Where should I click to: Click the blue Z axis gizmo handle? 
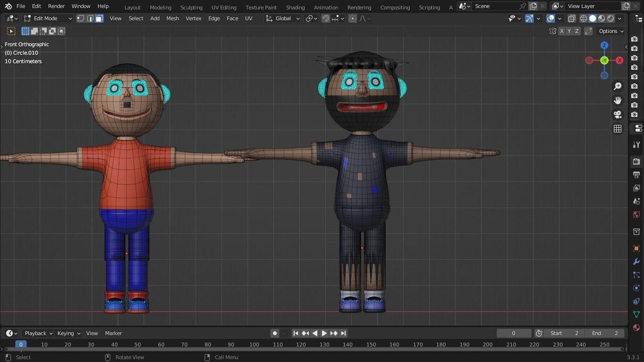[604, 45]
